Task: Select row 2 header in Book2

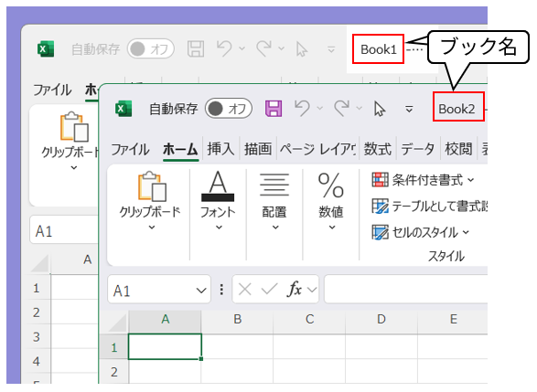Action: pyautogui.click(x=114, y=372)
